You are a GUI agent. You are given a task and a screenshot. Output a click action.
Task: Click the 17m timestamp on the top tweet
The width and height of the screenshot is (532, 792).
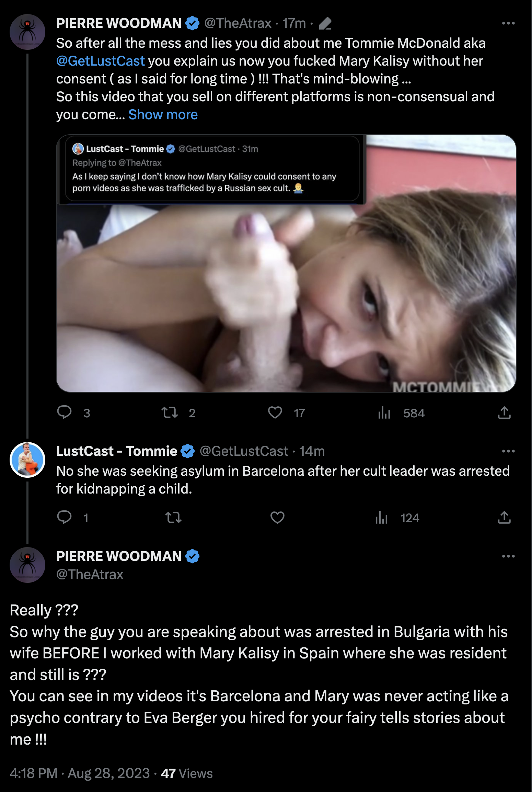coord(294,23)
